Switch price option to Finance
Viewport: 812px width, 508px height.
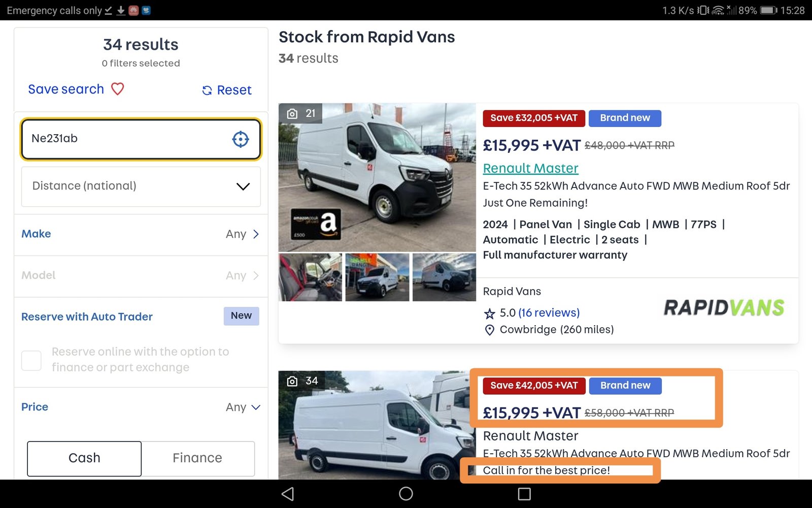(x=198, y=458)
